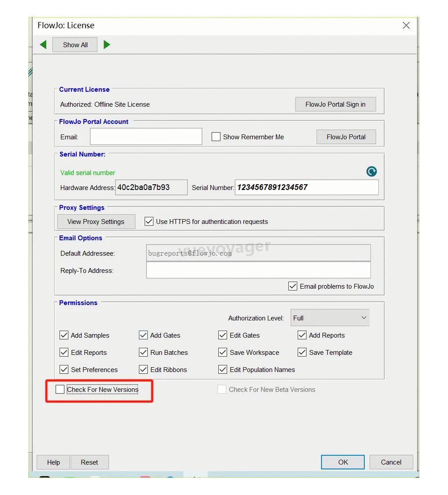Open FlowJo Portal Sign in
Image resolution: width=448 pixels, height=495 pixels.
coord(335,104)
